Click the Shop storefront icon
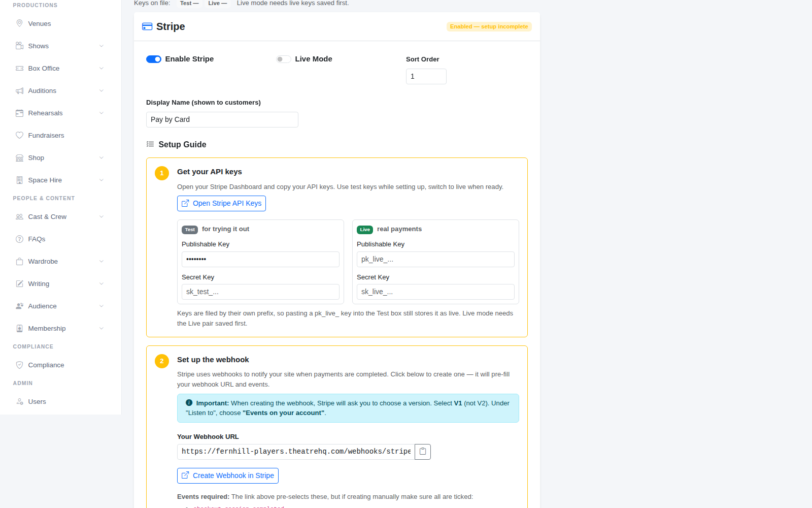The height and width of the screenshot is (508, 812). pyautogui.click(x=19, y=157)
